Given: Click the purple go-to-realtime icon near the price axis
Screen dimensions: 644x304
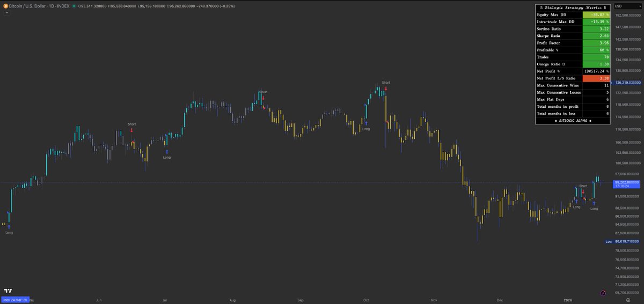Looking at the screenshot, I should click(x=603, y=293).
